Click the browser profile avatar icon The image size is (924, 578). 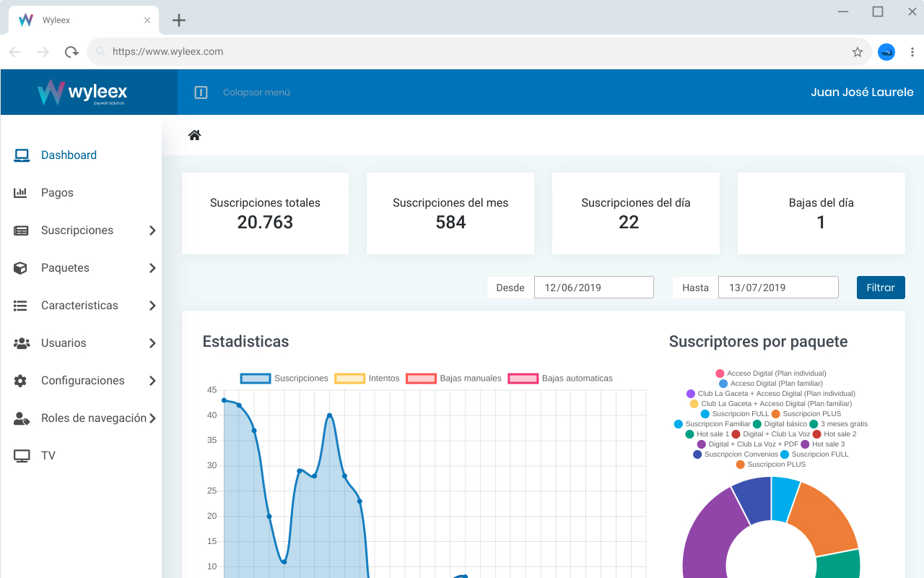[x=886, y=52]
